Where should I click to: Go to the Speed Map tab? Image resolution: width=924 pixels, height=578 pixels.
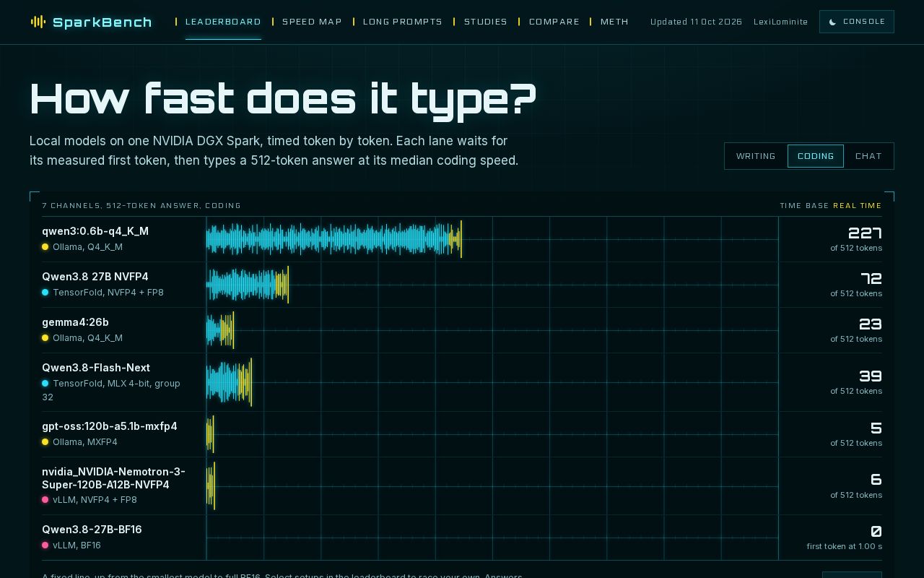pyautogui.click(x=312, y=22)
